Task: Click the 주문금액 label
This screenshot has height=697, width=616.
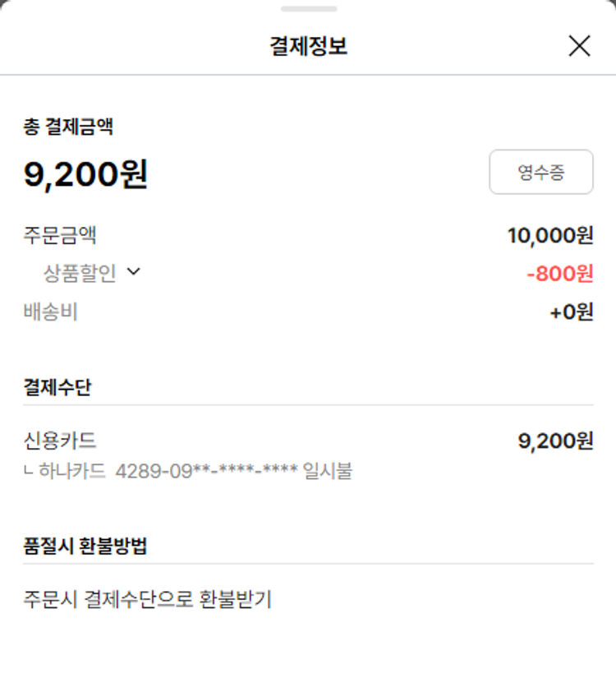Action: [60, 236]
